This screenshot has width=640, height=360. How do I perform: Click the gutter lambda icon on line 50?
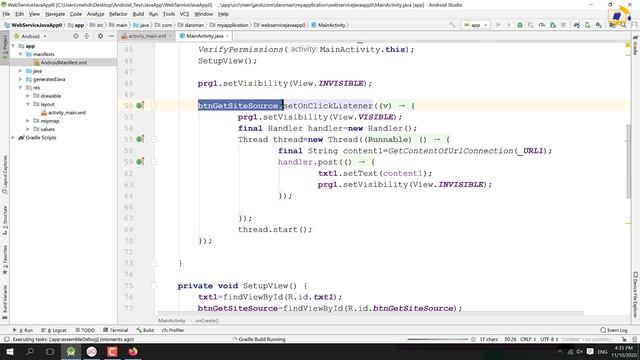coord(140,105)
